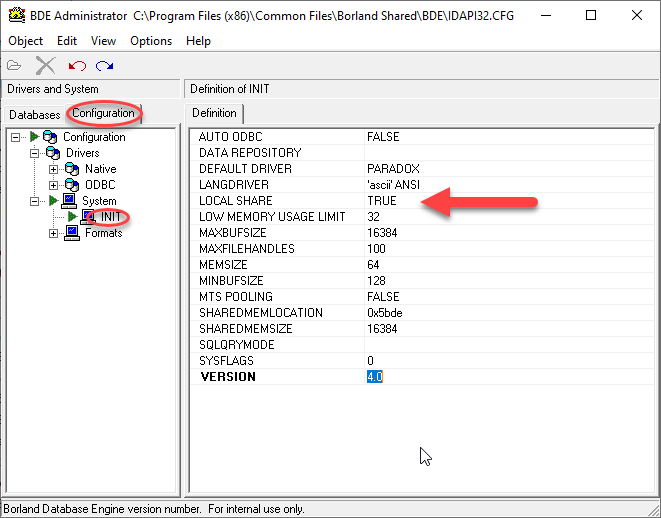Click the empty DATA REPOSITORY value field

point(509,153)
